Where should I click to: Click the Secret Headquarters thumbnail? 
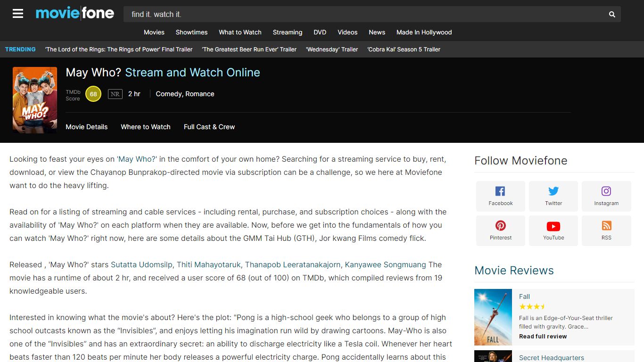click(x=493, y=356)
